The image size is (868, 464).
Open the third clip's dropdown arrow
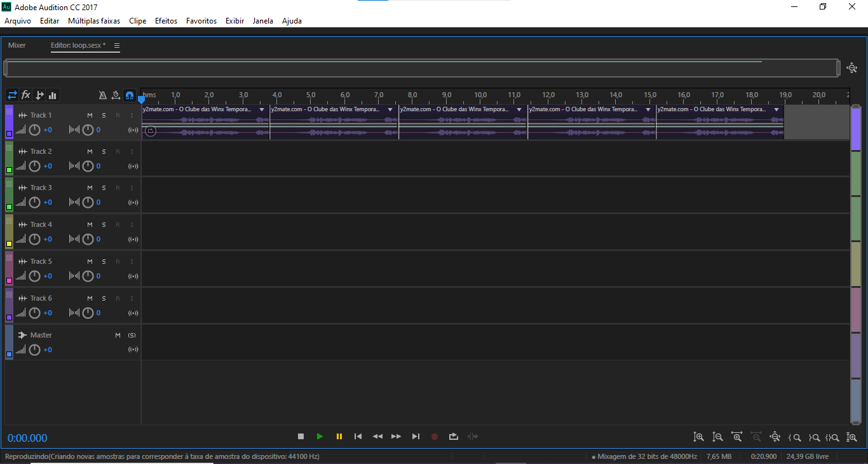tap(520, 109)
